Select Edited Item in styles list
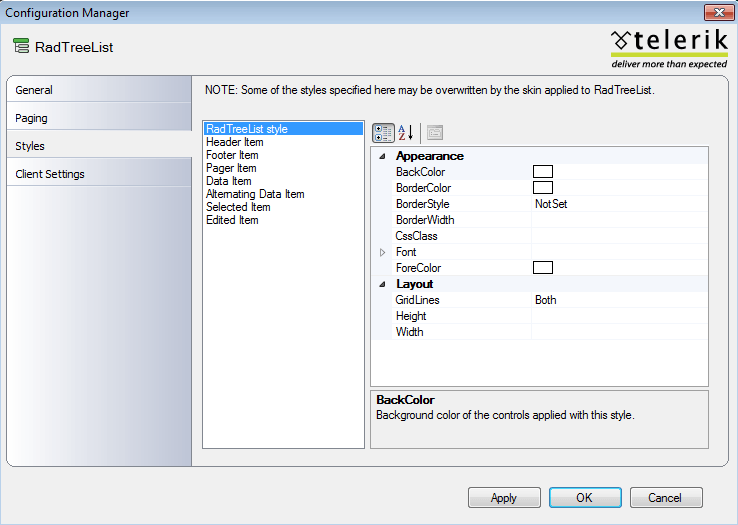Image resolution: width=738 pixels, height=525 pixels. tap(283, 220)
